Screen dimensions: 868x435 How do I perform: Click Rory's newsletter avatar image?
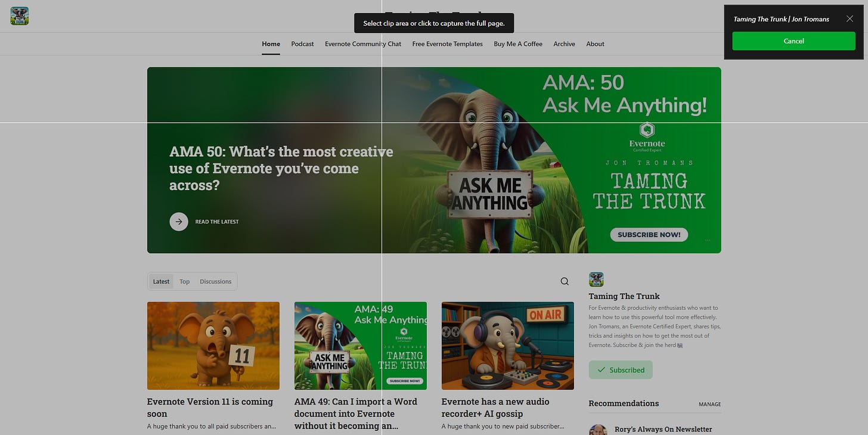point(598,430)
